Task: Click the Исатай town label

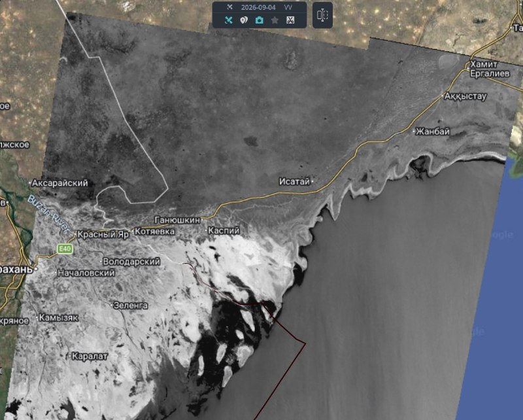Action: point(295,181)
